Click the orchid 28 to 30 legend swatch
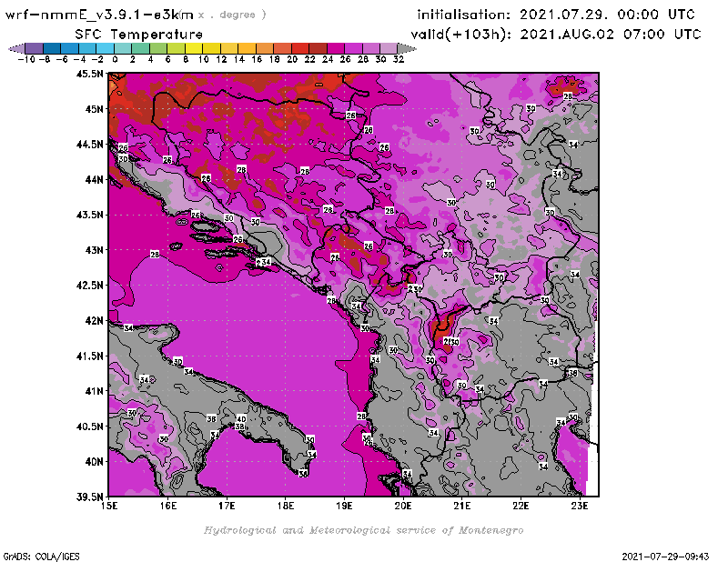Viewport: 728px width, 562px height. 371,48
